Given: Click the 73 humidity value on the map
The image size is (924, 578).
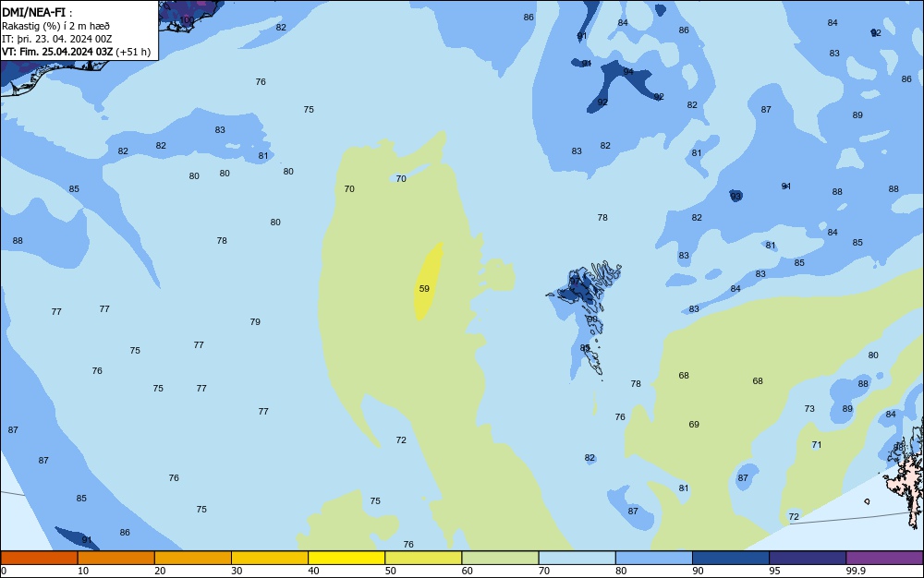Looking at the screenshot, I should [x=809, y=408].
